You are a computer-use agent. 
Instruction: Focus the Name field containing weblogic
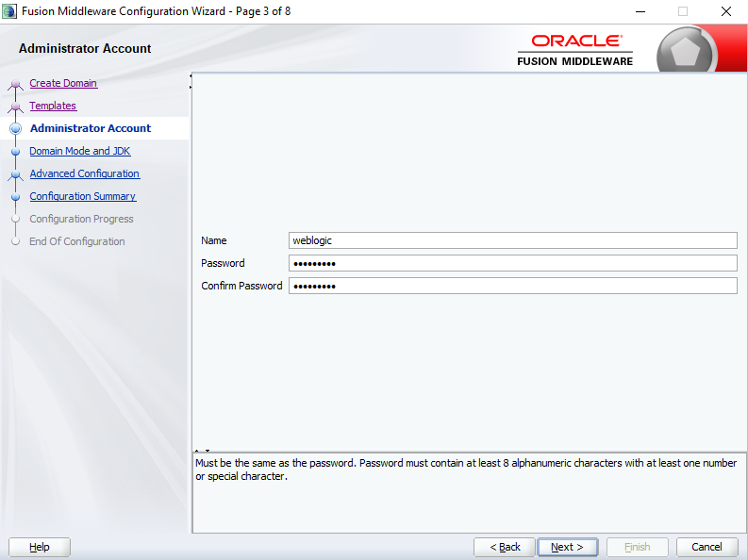click(513, 240)
